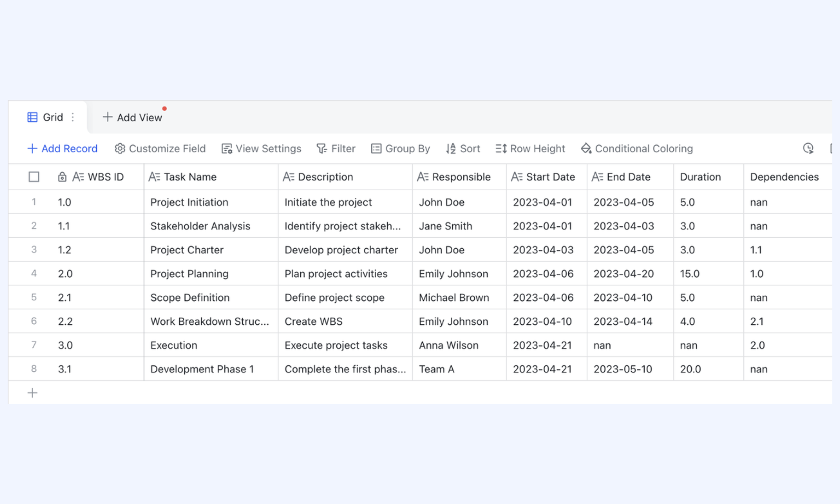Open Customize Field settings
The height and width of the screenshot is (504, 840).
pos(160,149)
